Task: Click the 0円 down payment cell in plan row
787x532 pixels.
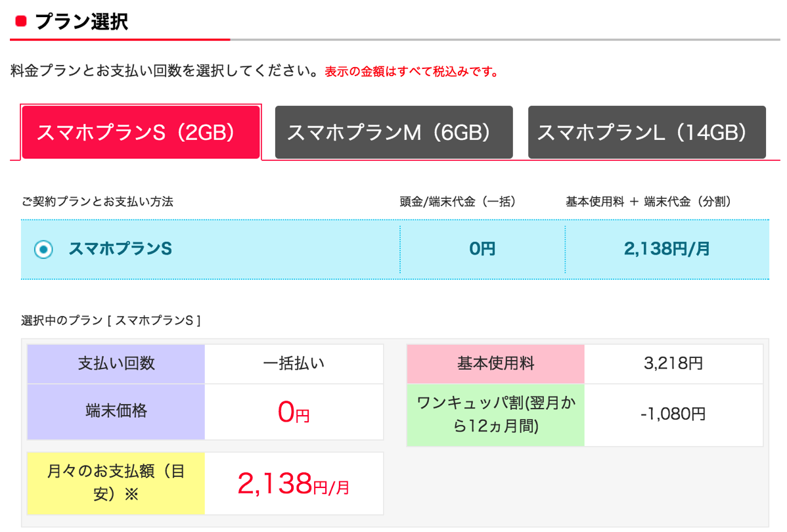Action: [x=482, y=250]
